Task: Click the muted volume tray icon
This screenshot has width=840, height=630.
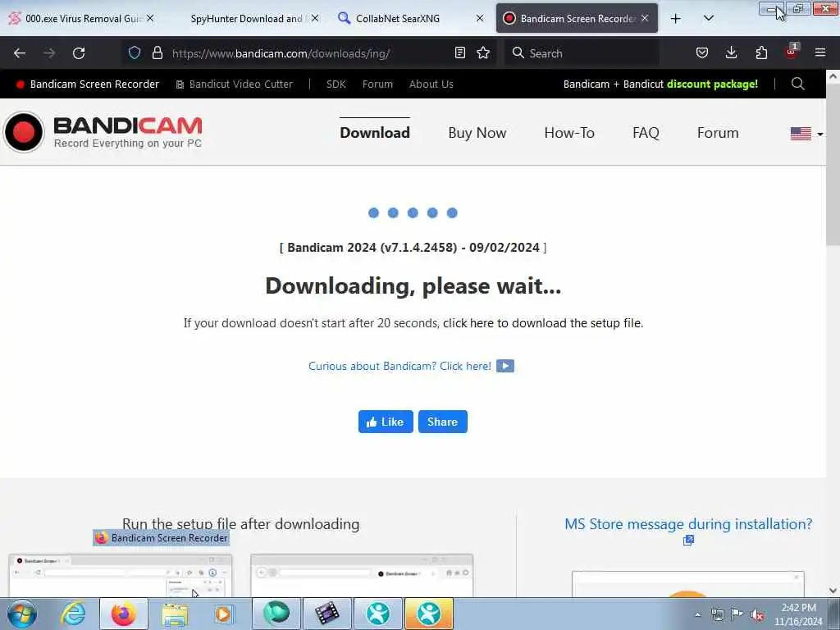Action: point(757,615)
